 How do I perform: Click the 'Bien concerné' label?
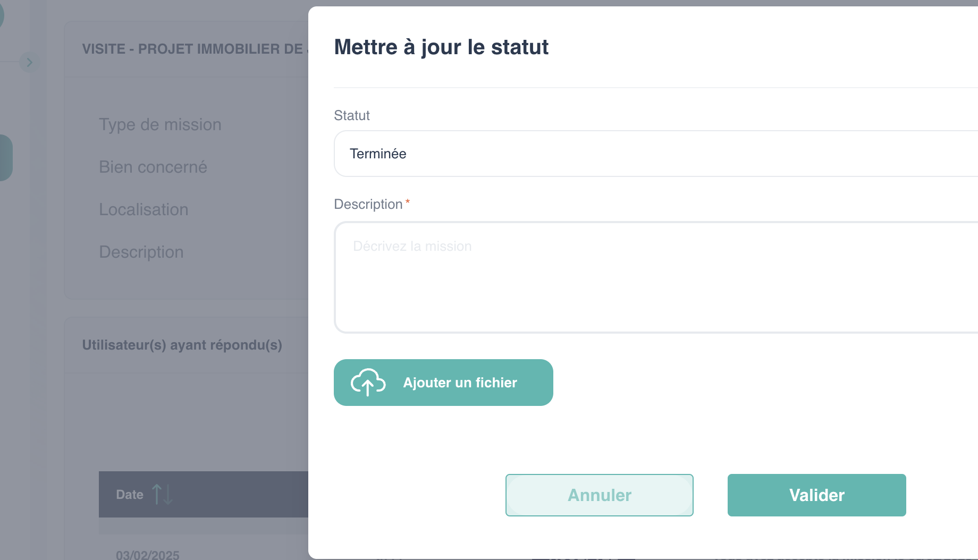pos(153,167)
